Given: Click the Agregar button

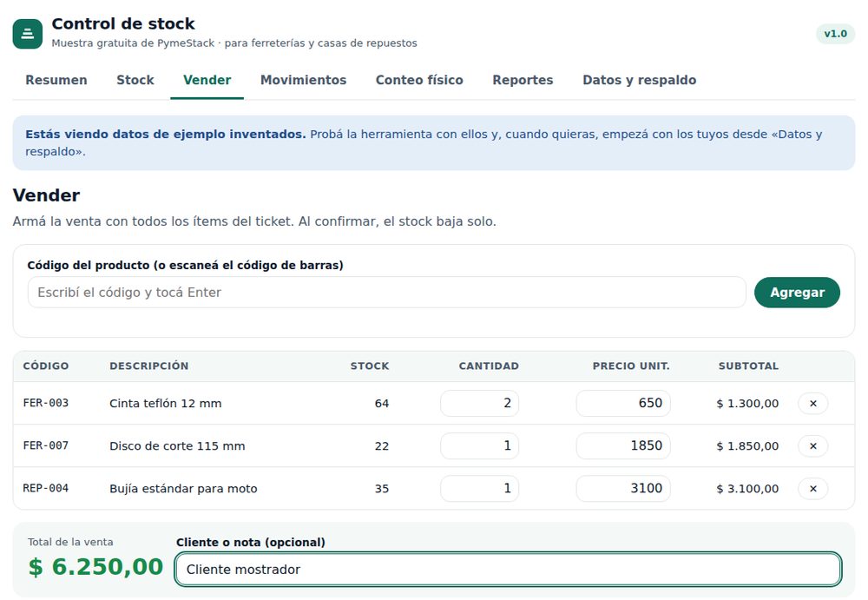Looking at the screenshot, I should point(797,293).
